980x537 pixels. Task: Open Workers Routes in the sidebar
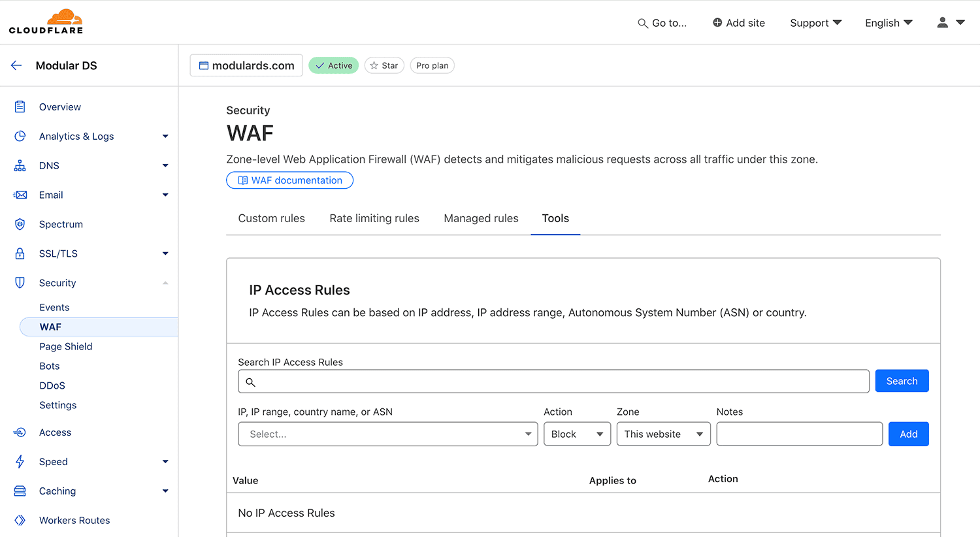74,521
